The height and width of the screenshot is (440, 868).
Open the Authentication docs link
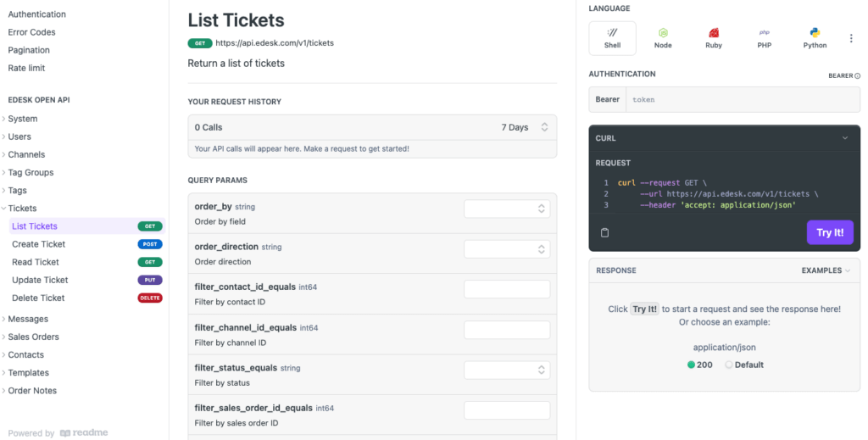pos(37,14)
